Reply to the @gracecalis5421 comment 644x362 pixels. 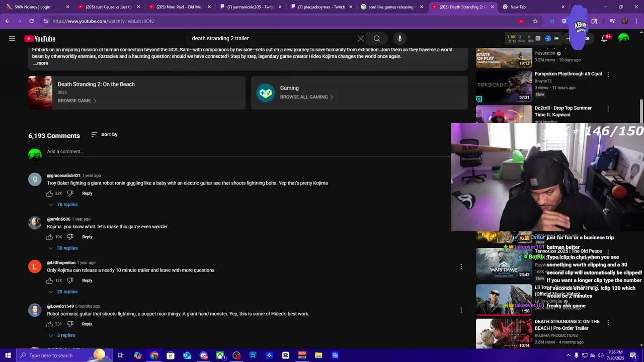[87, 194]
